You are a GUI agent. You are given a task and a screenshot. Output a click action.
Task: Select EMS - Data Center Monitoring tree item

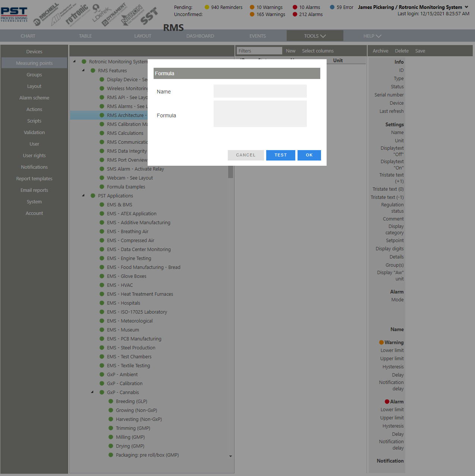(139, 249)
